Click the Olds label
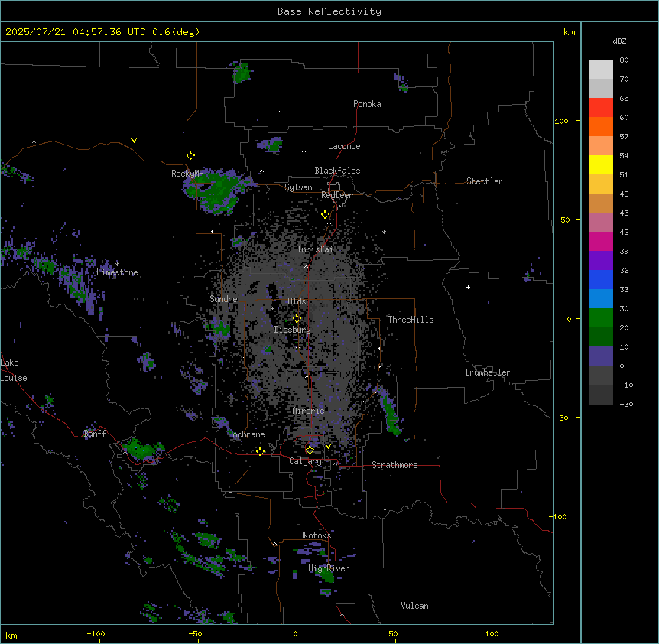The width and height of the screenshot is (659, 644). pos(297,301)
